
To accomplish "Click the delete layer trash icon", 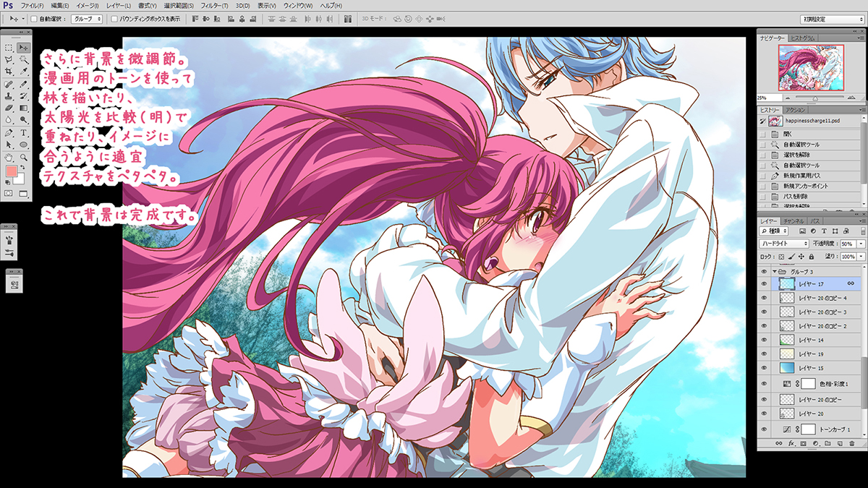I will pyautogui.click(x=851, y=442).
